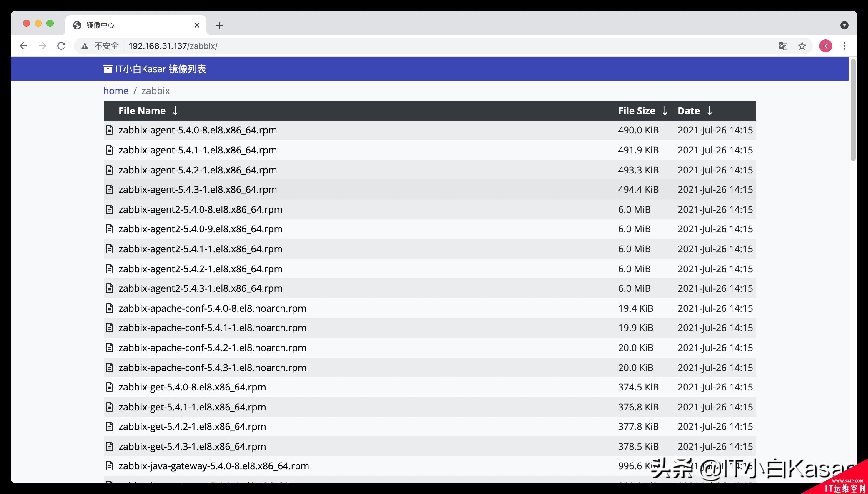Click the 19.4 KiB file size cell
868x494 pixels.
click(635, 308)
